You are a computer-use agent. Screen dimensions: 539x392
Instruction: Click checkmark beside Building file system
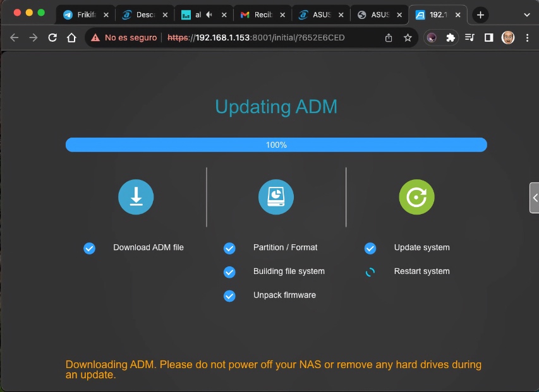coord(229,272)
